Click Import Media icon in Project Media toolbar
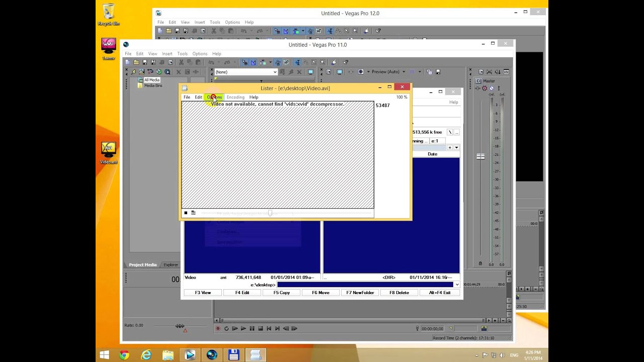The width and height of the screenshot is (644, 362). (141, 72)
